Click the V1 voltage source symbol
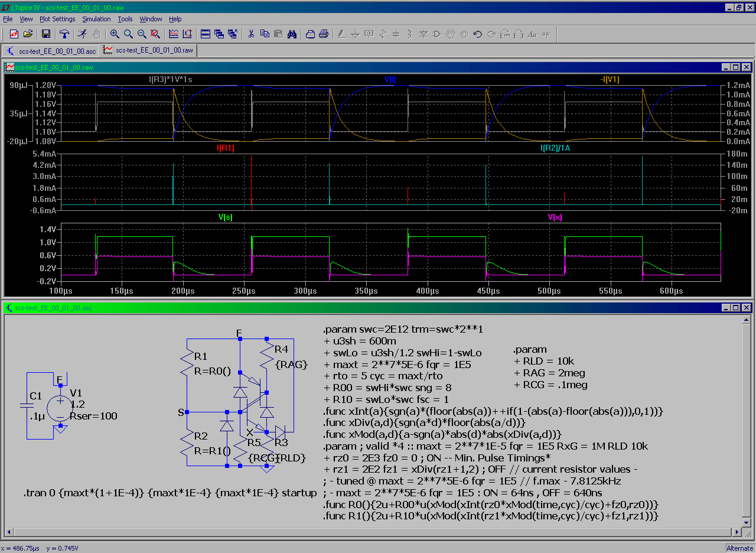This screenshot has height=553, width=756. 60,408
